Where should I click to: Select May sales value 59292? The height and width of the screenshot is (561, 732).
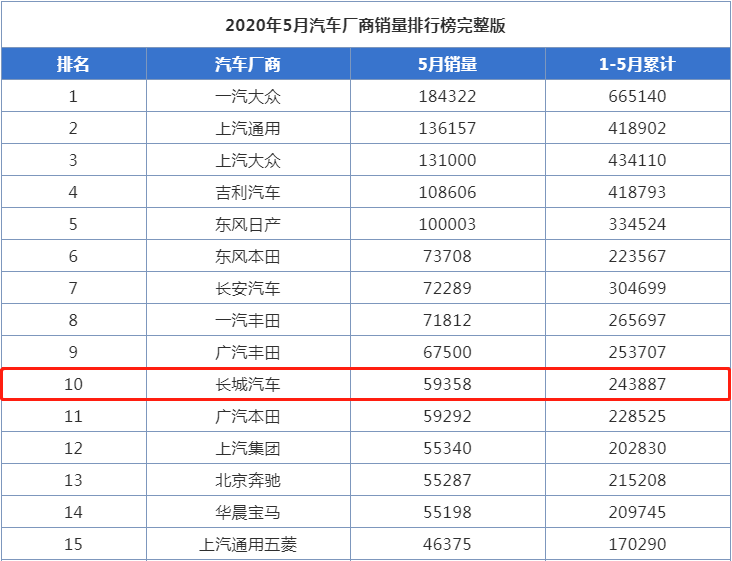[448, 416]
